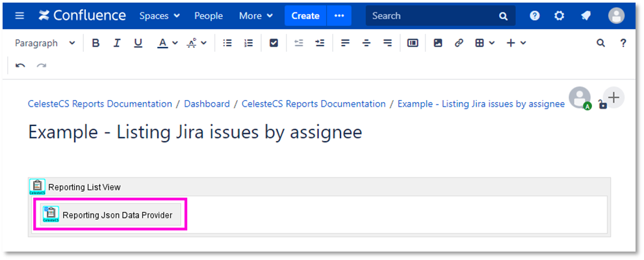644x260 pixels.
Task: Apply the current text color
Action: (162, 43)
